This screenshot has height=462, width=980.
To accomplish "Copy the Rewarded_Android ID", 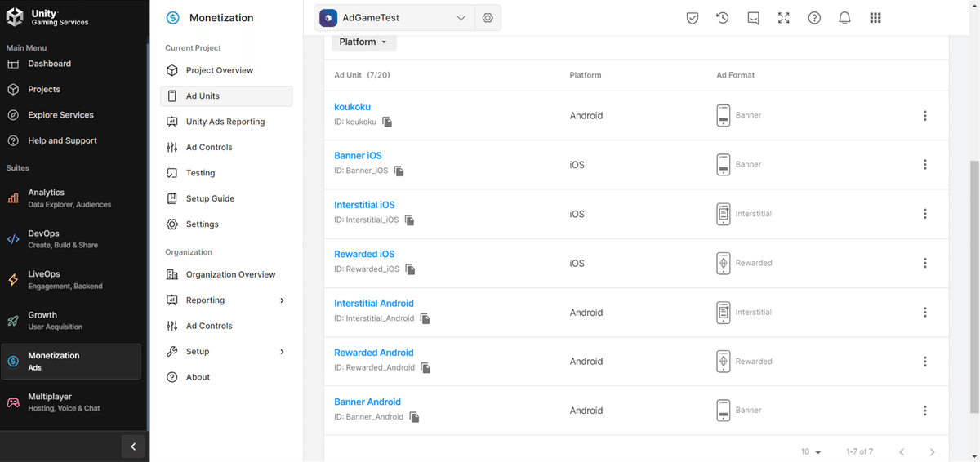I will coord(425,368).
